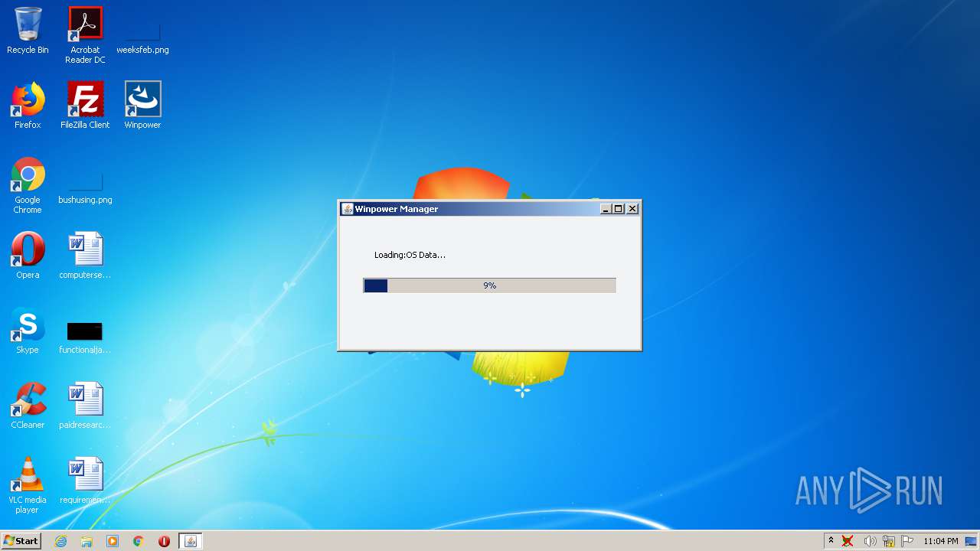Click the Winpower Manager loading progress bar

point(489,285)
